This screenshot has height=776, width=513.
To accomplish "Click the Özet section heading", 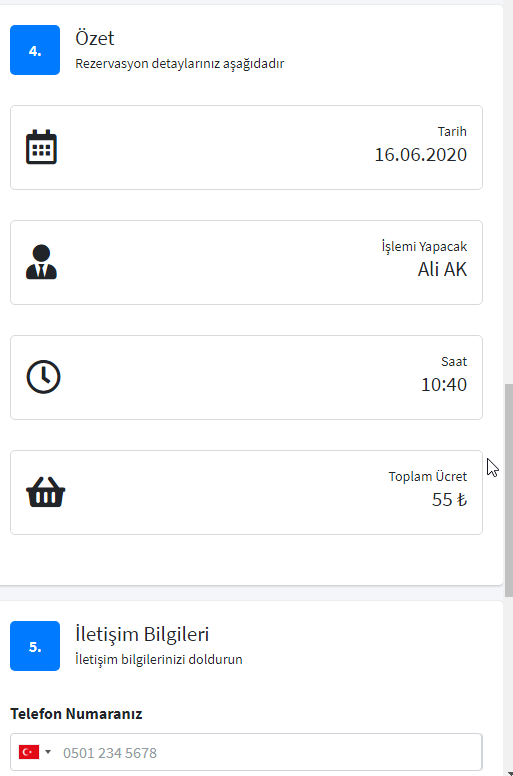I will [x=94, y=38].
